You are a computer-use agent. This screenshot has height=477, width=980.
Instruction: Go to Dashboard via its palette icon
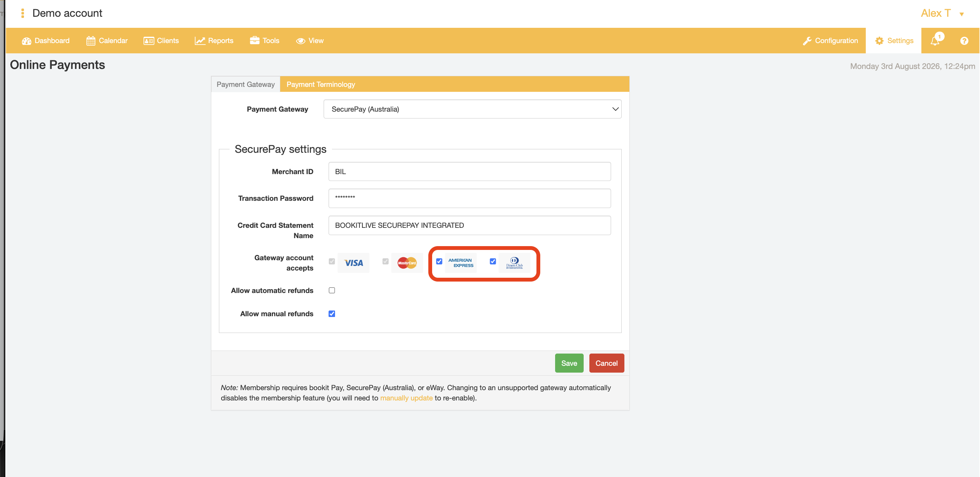pos(26,41)
